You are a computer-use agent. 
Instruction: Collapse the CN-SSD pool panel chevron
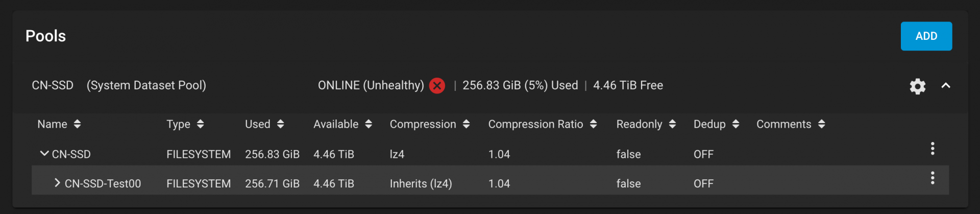click(945, 86)
